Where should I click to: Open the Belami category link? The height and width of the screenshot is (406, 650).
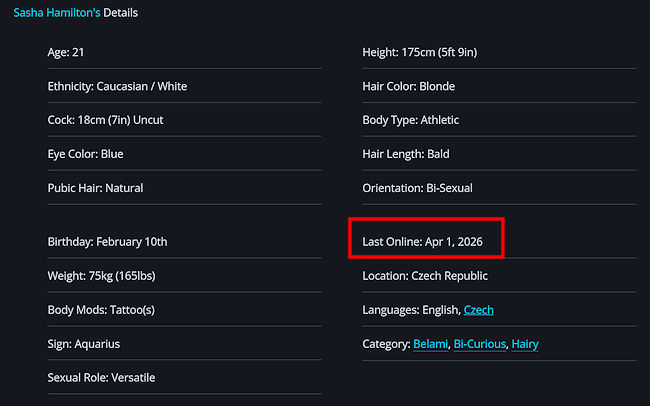pos(430,344)
